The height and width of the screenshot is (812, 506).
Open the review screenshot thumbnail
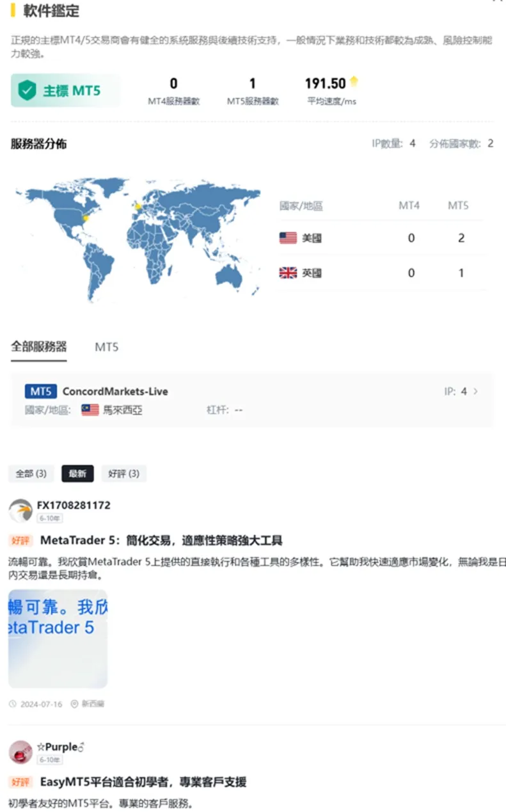pyautogui.click(x=58, y=639)
